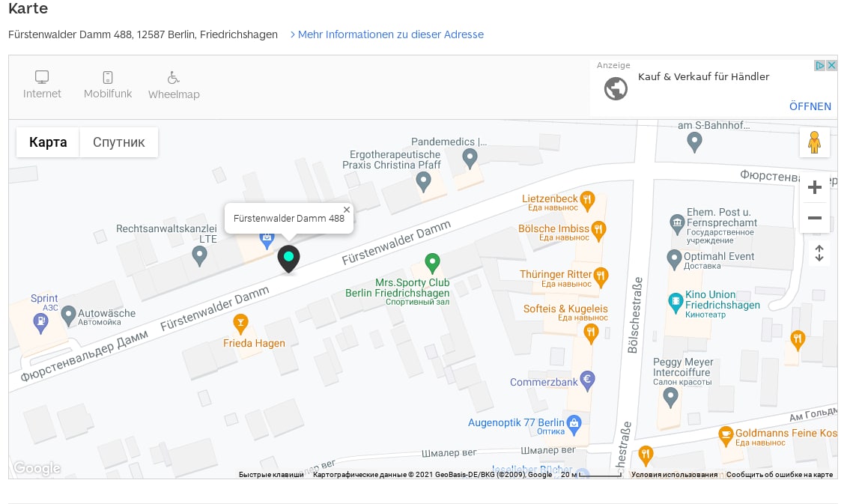Select Optimahl Event marker
This screenshot has width=865, height=504.
674,260
